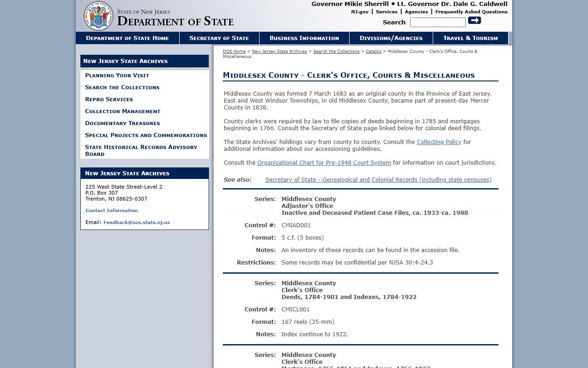Open the Agencies header link
Image resolution: width=588 pixels, height=368 pixels.
coord(416,12)
